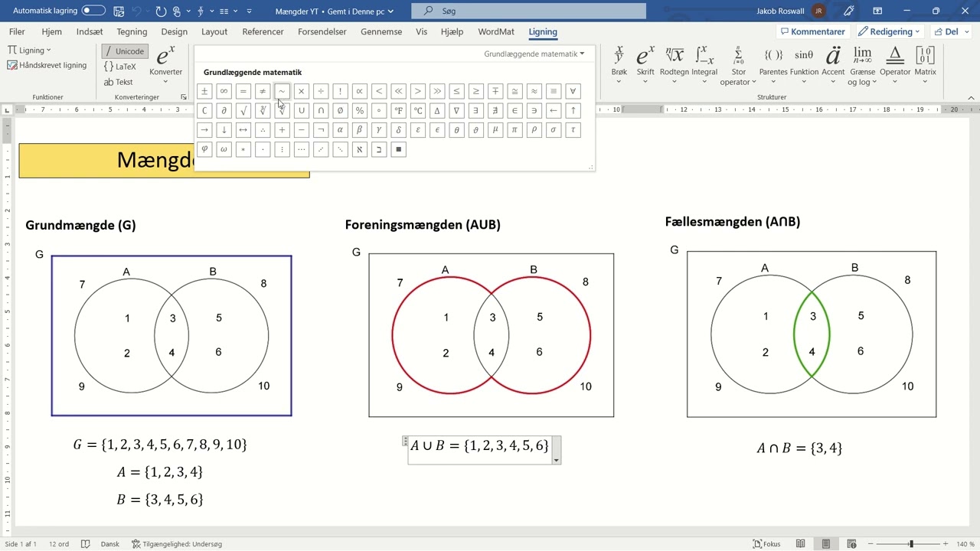Open Konverteringer dialog launcher
The height and width of the screenshot is (551, 980).
(184, 97)
